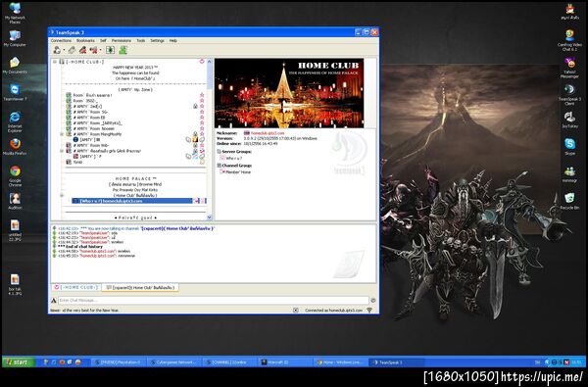Click the Skype desktop icon
The height and width of the screenshot is (387, 588).
[569, 146]
